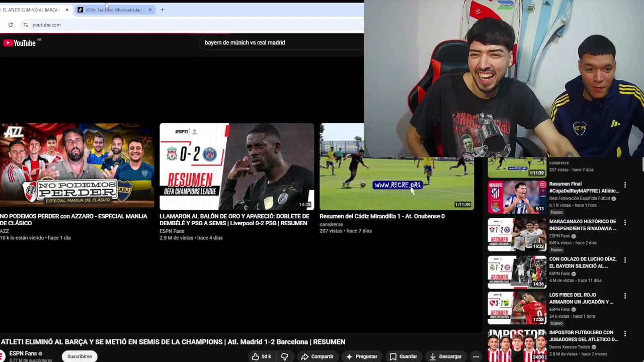
Task: Close the EL ATLETI ELIMINÓ AL BARÇA tab
Action: [66, 10]
